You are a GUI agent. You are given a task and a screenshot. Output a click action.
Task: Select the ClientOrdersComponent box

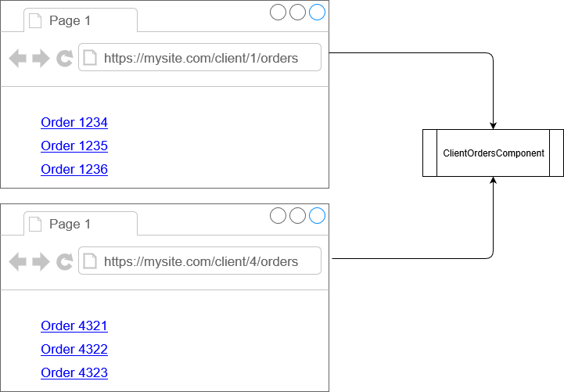(493, 153)
